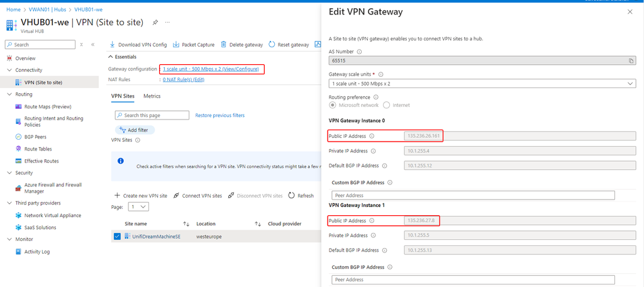Collapse the Routing section
Screen dimensions: 644x287
point(9,94)
